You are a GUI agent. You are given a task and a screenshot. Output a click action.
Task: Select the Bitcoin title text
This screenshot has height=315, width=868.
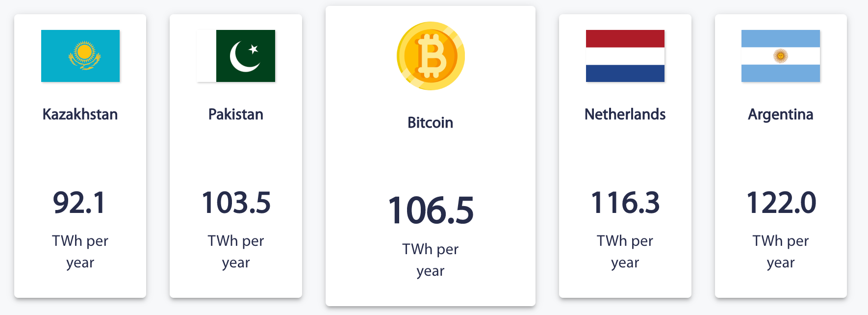[x=431, y=123]
